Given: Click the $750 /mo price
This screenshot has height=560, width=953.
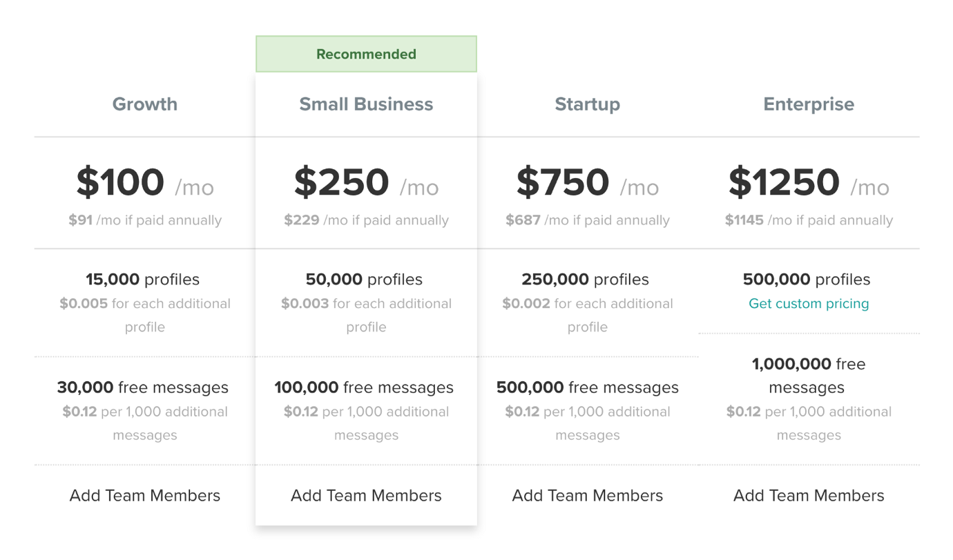Looking at the screenshot, I should [x=587, y=183].
